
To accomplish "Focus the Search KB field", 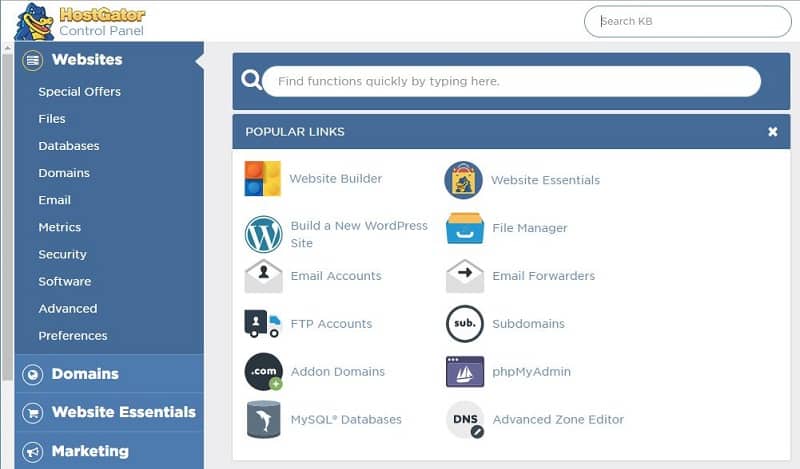I will (x=688, y=21).
